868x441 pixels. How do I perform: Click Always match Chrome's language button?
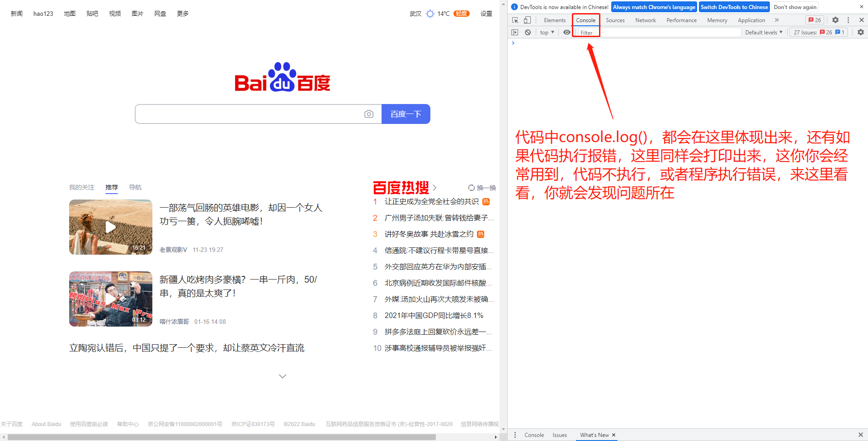tap(654, 7)
